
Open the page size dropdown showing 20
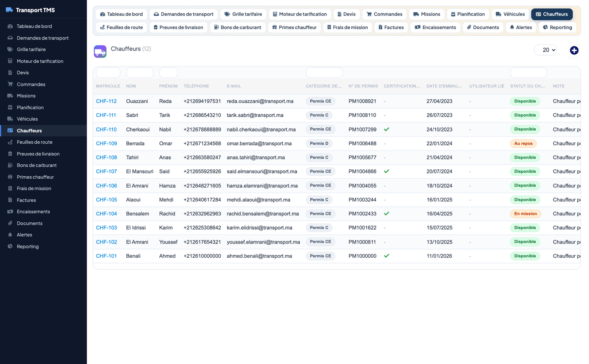[545, 50]
